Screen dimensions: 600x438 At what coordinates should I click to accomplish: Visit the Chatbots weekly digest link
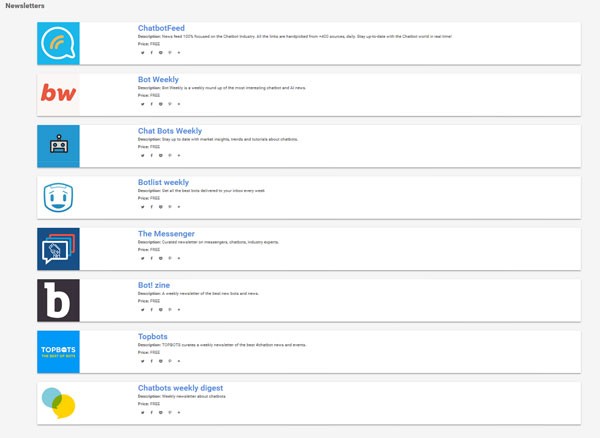click(x=180, y=388)
